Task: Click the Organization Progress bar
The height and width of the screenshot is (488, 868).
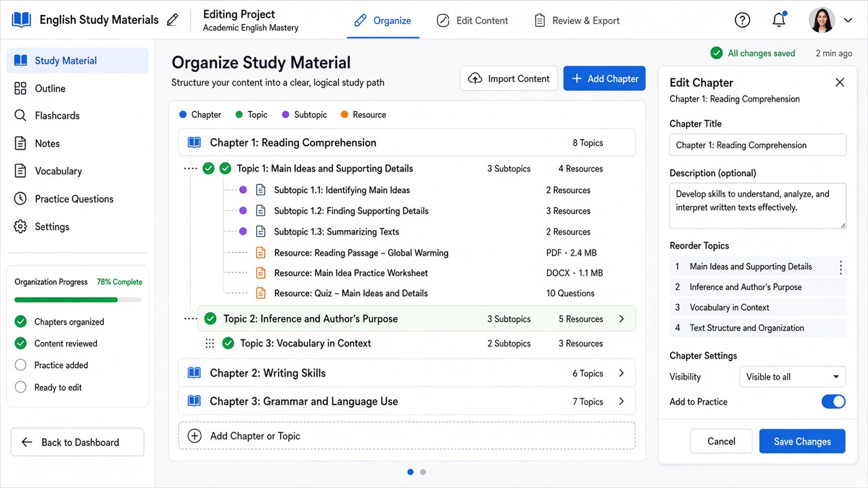Action: tap(78, 300)
